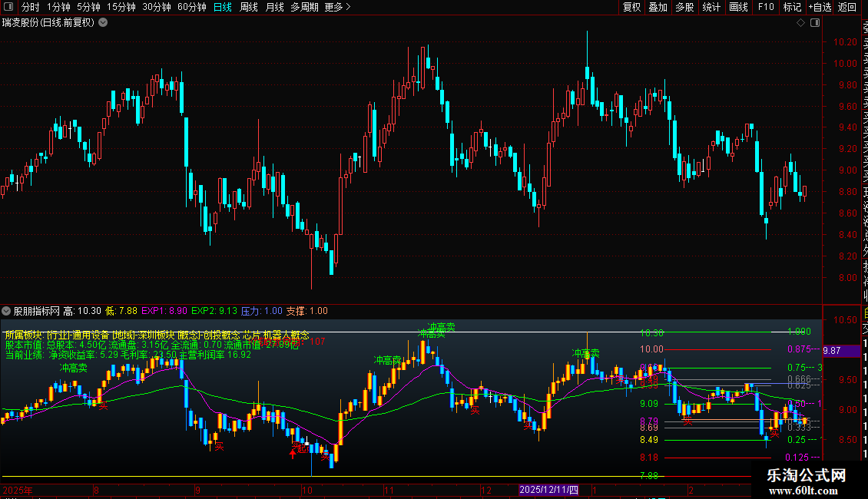Click the 返回 back button
The image size is (868, 499).
(847, 7)
